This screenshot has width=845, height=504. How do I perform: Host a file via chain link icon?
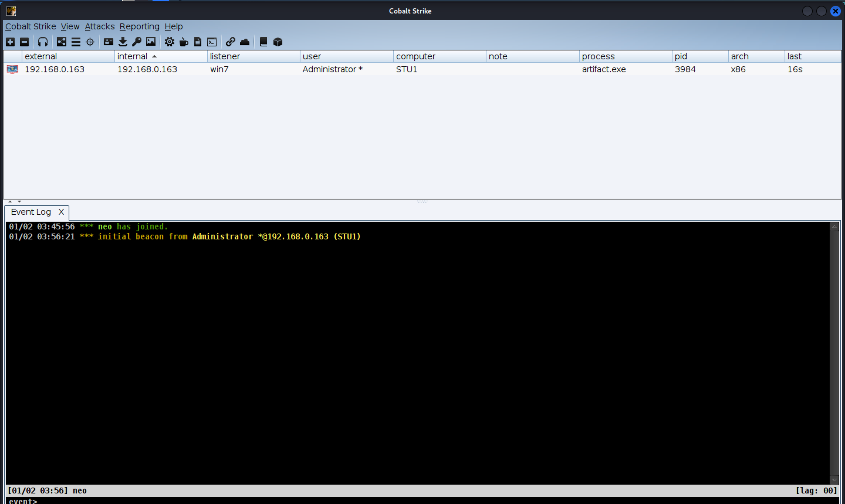[x=230, y=42]
